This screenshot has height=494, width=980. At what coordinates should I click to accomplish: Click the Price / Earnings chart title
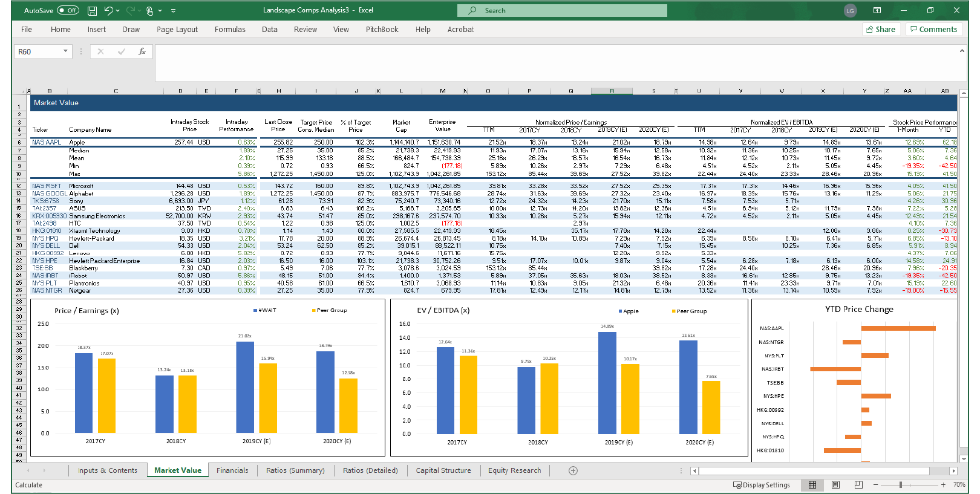87,311
